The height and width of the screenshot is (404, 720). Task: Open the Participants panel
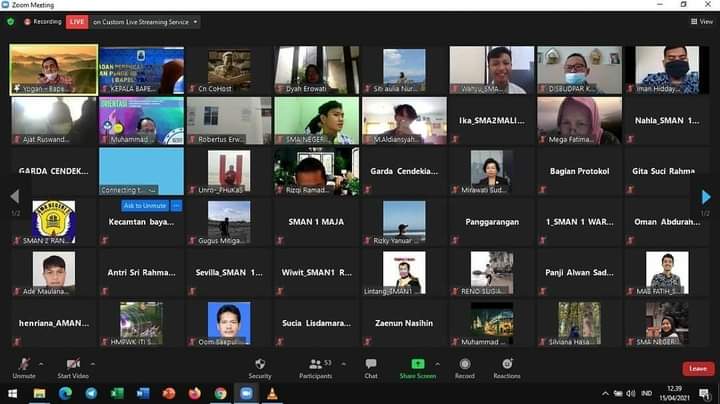(315, 364)
